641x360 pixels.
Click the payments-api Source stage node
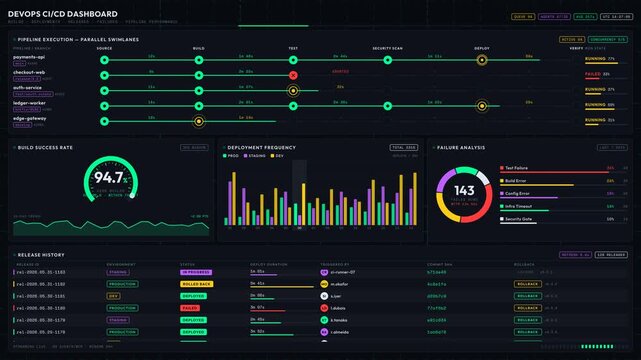pyautogui.click(x=104, y=60)
